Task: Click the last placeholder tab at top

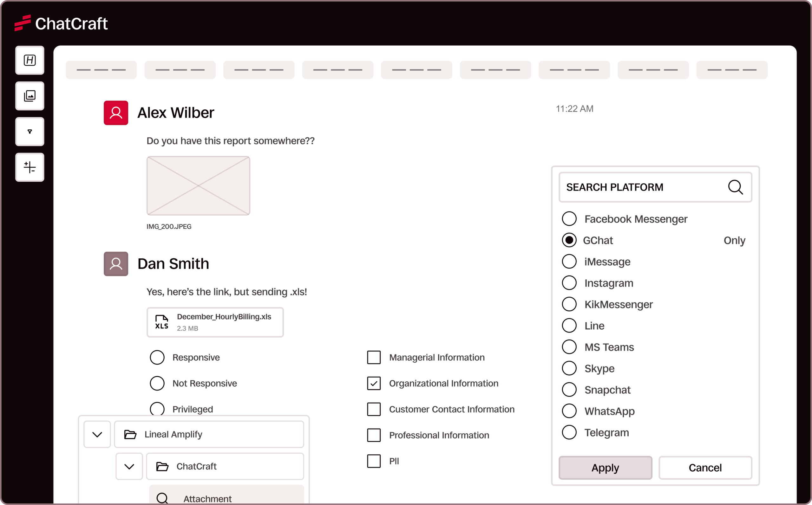Action: click(732, 70)
